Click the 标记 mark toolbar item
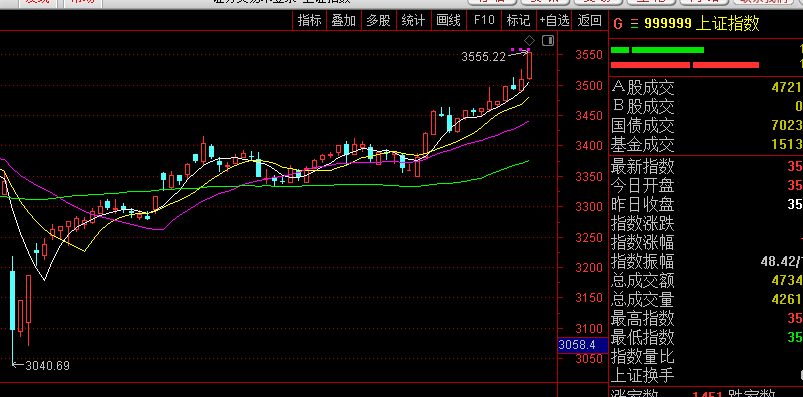This screenshot has height=397, width=803. point(518,20)
